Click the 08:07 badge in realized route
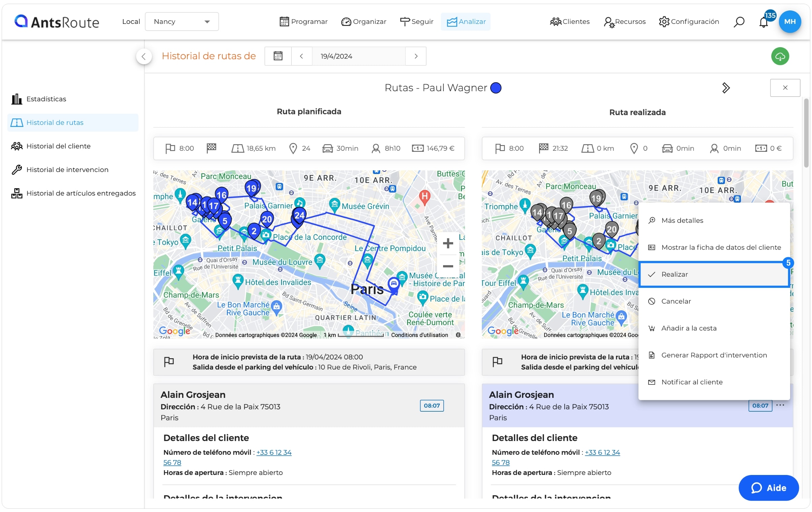 click(x=760, y=406)
